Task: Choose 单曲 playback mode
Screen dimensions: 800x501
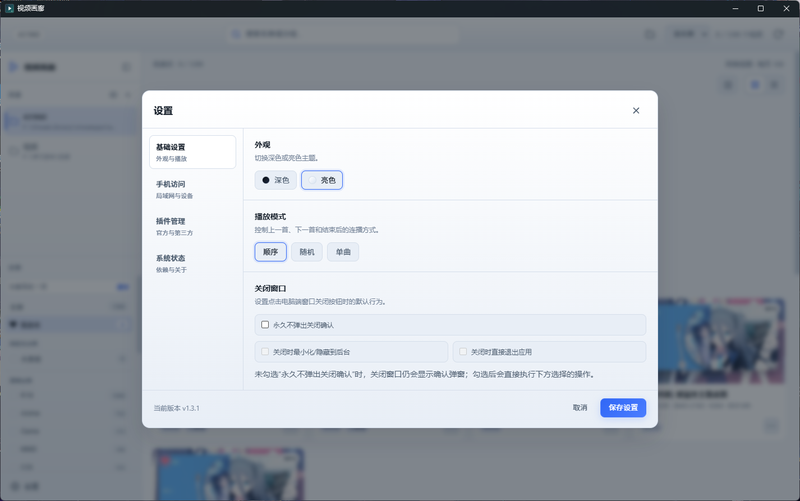Action: 343,252
